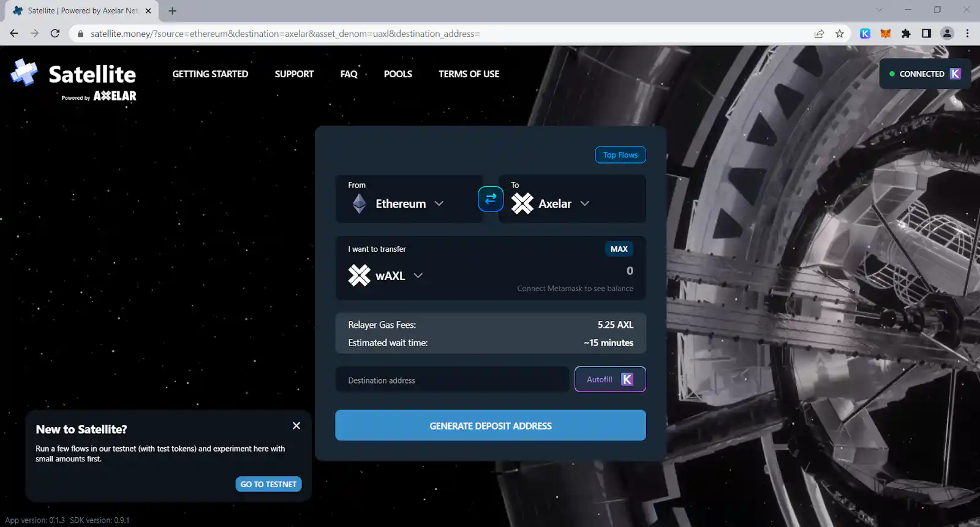Click the CONNECTED wallet status button
This screenshot has width=980, height=527.
coord(925,74)
